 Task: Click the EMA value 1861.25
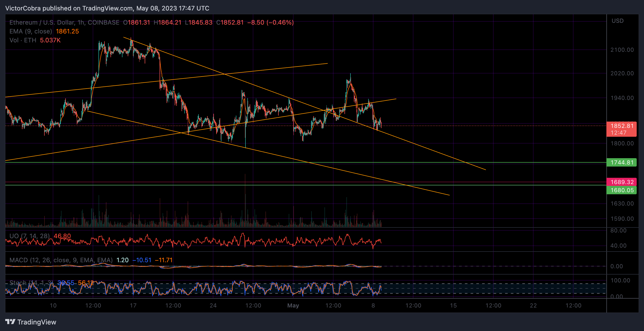(67, 31)
